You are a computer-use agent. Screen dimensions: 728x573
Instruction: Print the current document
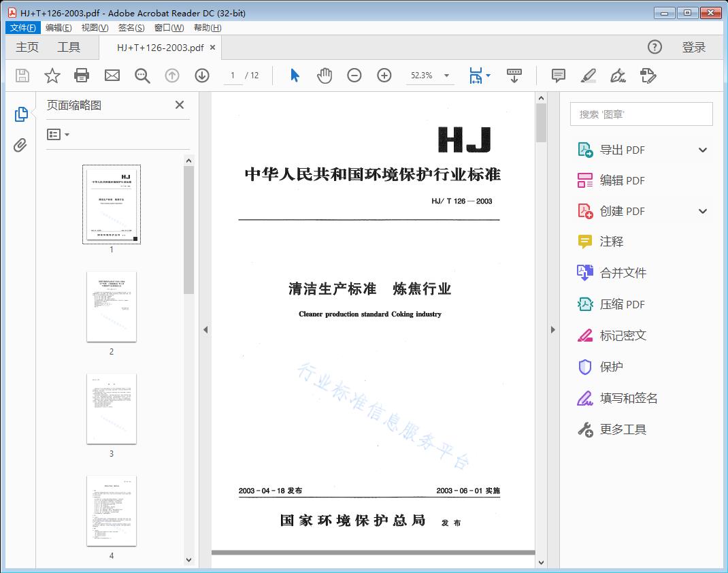(82, 76)
